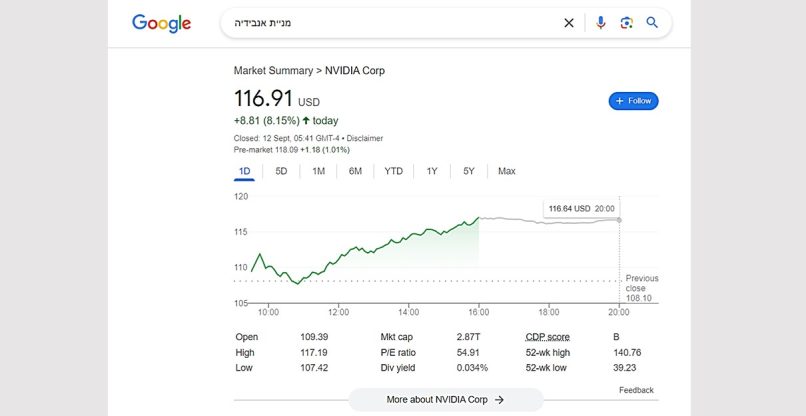The height and width of the screenshot is (416, 806).
Task: Select the YTD chart range
Action: (x=393, y=171)
